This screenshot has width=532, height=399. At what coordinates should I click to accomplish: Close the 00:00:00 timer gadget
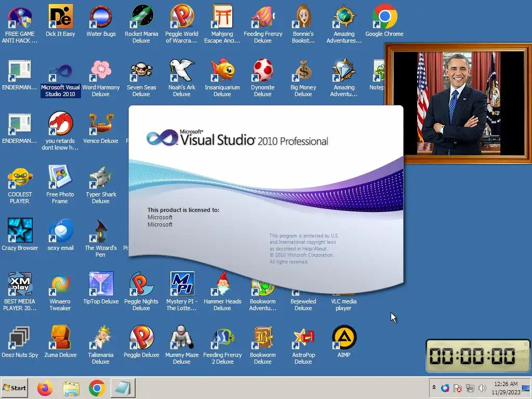(526, 344)
